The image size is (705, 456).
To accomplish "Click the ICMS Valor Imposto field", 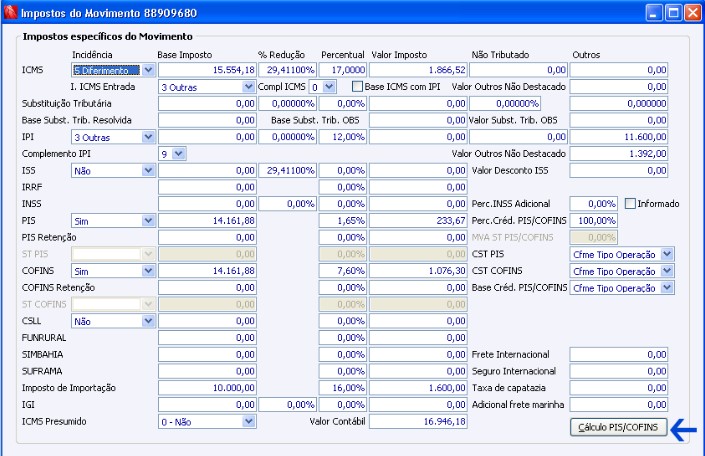I will (418, 70).
